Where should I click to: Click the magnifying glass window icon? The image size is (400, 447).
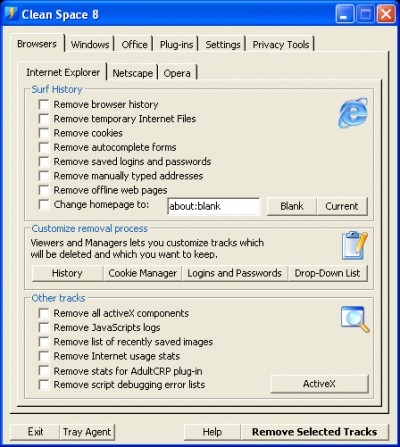[355, 319]
